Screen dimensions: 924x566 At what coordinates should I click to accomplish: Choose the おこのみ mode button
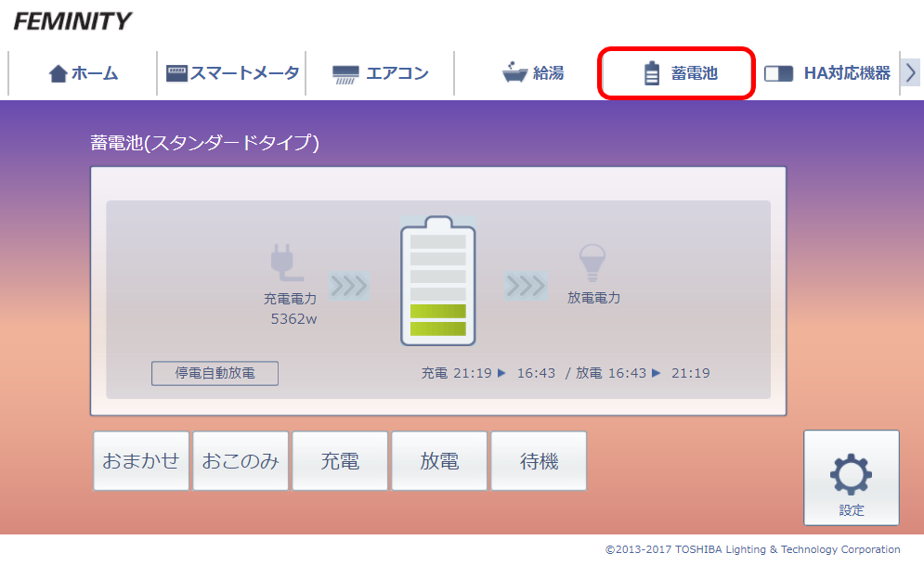point(241,461)
